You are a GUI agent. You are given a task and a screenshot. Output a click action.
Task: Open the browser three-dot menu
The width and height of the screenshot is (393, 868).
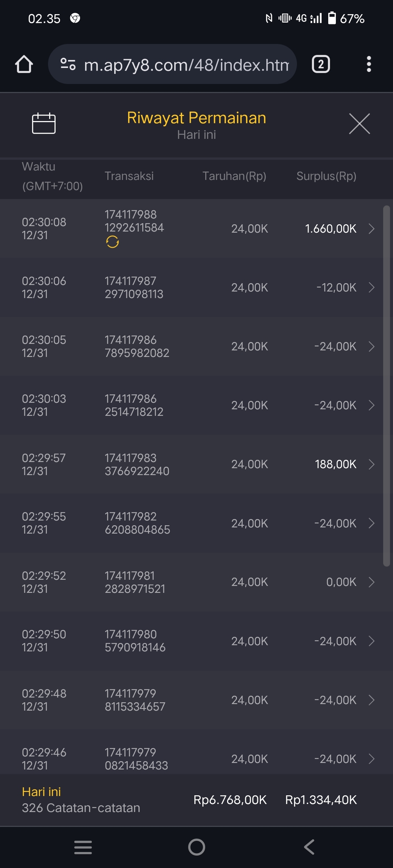coord(369,64)
